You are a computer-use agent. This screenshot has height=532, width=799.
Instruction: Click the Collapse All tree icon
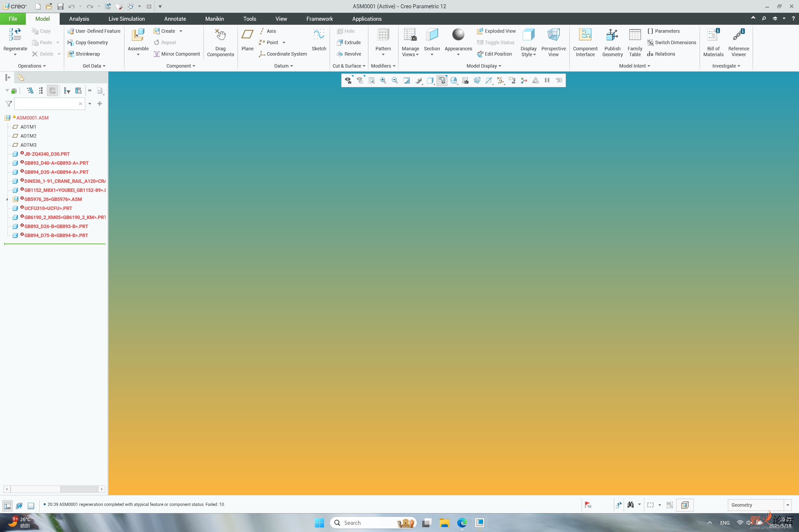pos(41,90)
